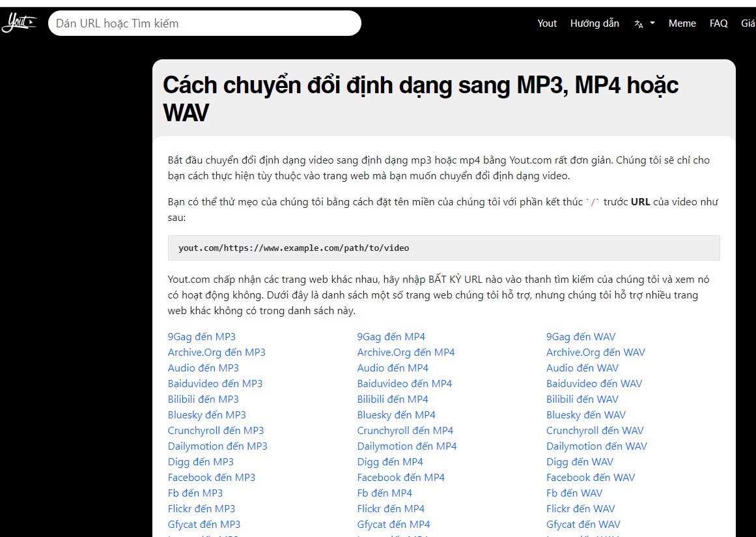
Task: Open Fb đến WAV link
Action: (575, 493)
